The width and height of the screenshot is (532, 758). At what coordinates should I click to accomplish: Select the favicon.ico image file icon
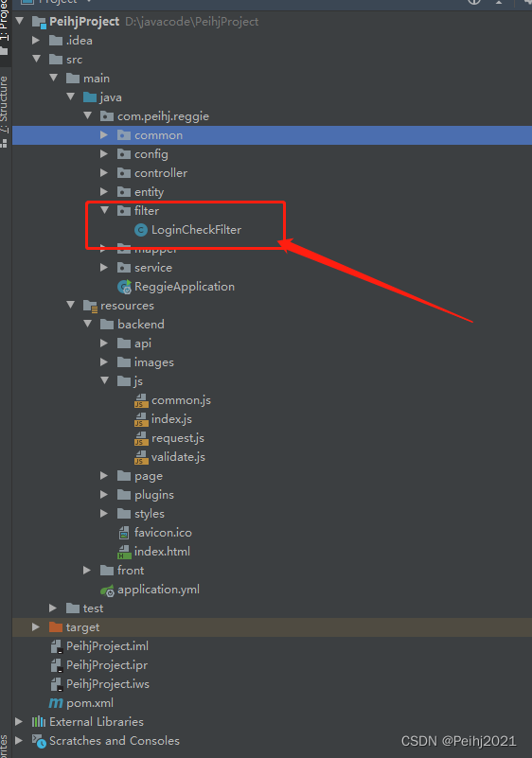(x=124, y=533)
